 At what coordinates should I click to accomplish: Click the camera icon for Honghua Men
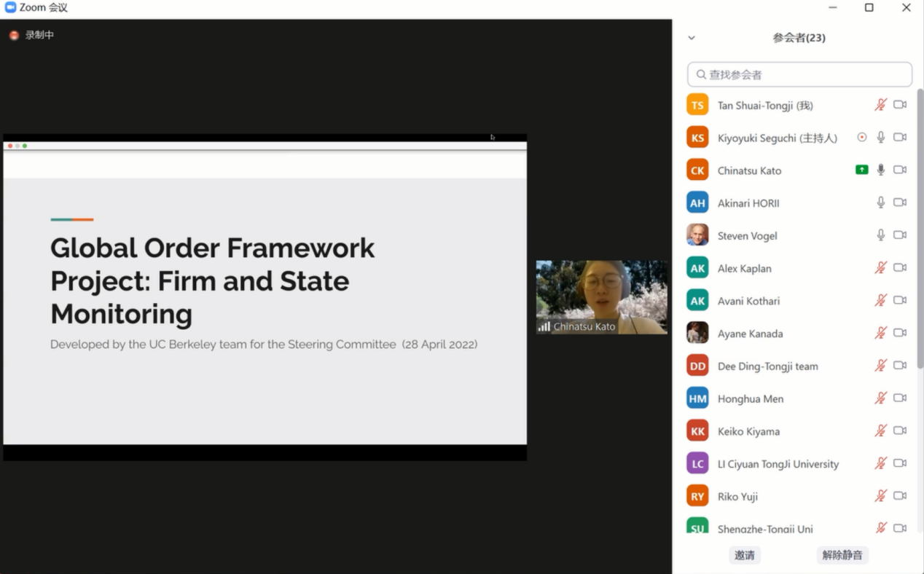tap(900, 398)
